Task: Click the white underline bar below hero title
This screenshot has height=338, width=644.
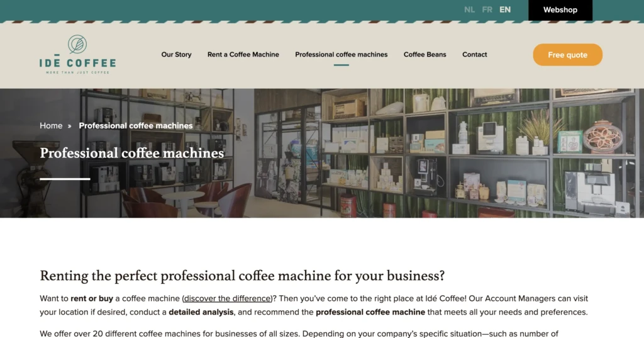Action: click(65, 179)
